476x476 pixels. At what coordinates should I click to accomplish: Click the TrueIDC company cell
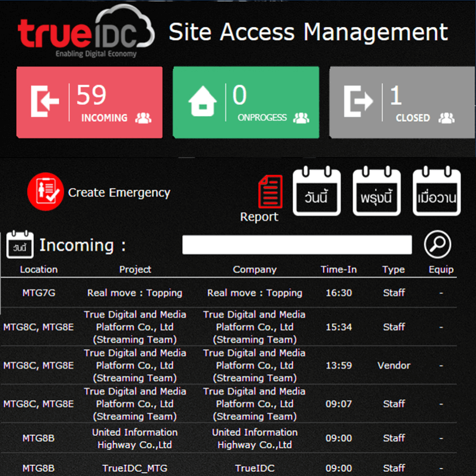pos(255,468)
